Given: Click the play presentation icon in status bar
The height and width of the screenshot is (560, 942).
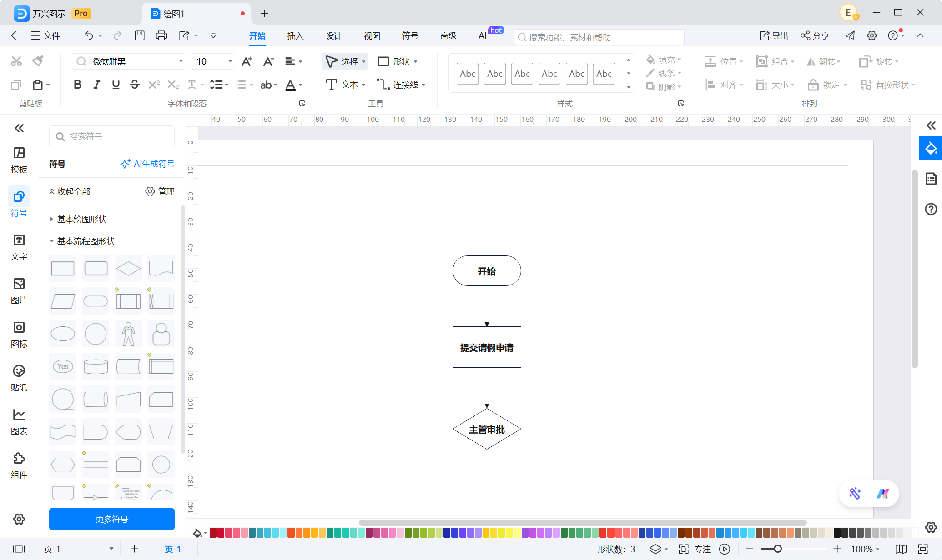Looking at the screenshot, I should click(x=725, y=549).
